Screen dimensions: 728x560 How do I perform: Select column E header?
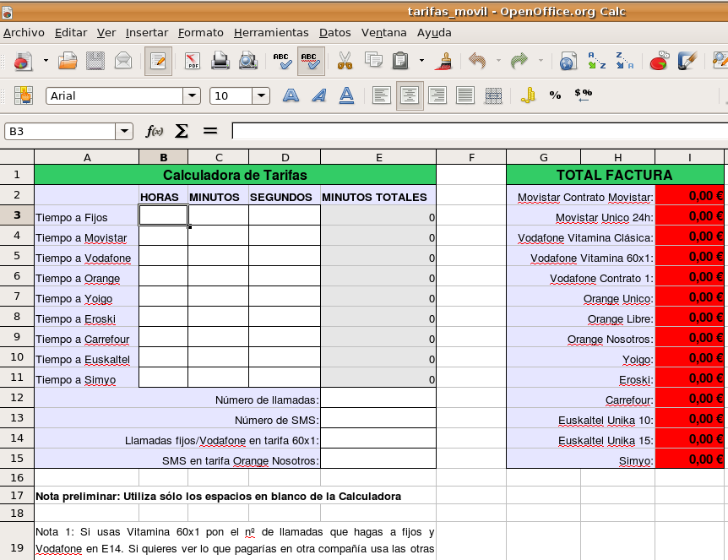(x=378, y=157)
